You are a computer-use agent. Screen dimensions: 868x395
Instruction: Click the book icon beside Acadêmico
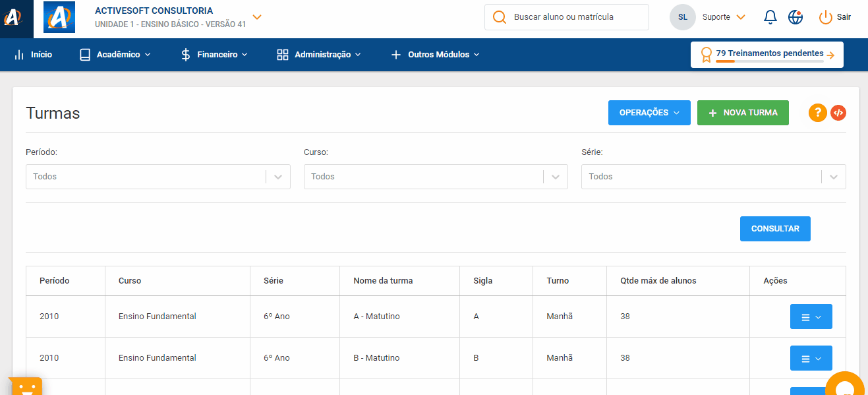point(85,55)
